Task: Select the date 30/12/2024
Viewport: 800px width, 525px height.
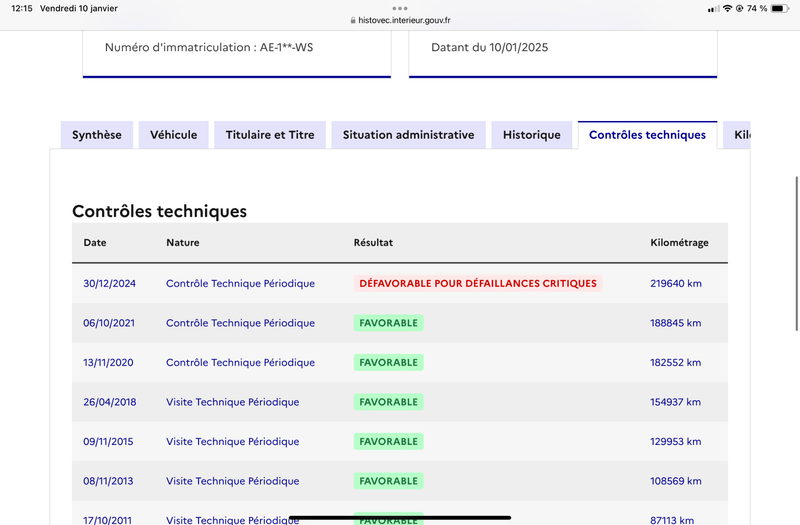Action: tap(110, 283)
